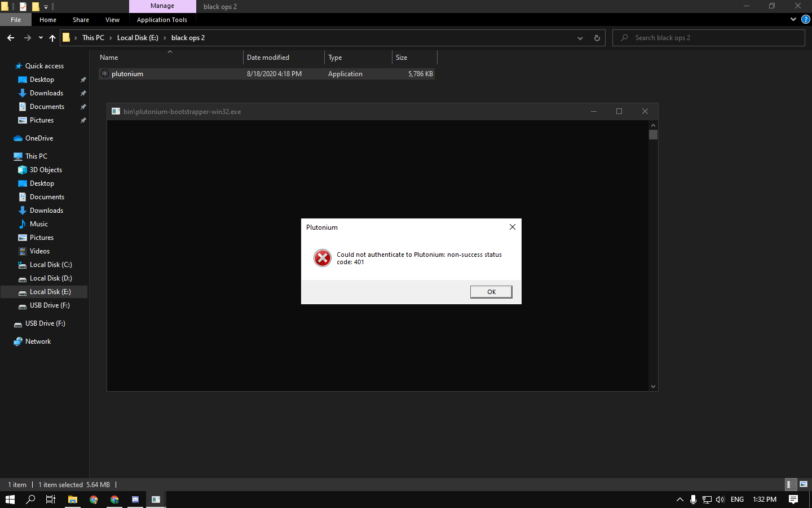812x508 pixels.
Task: Go back with the Back arrow
Action: click(x=11, y=38)
